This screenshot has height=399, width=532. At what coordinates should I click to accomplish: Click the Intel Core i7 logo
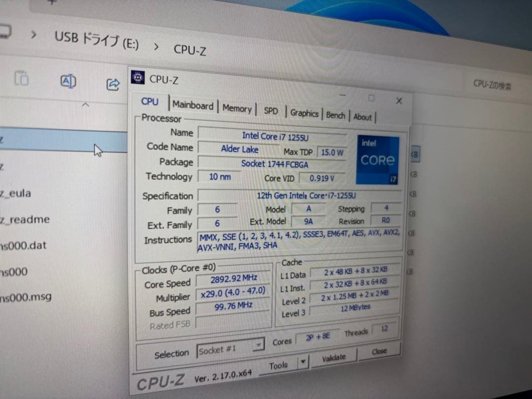377,160
